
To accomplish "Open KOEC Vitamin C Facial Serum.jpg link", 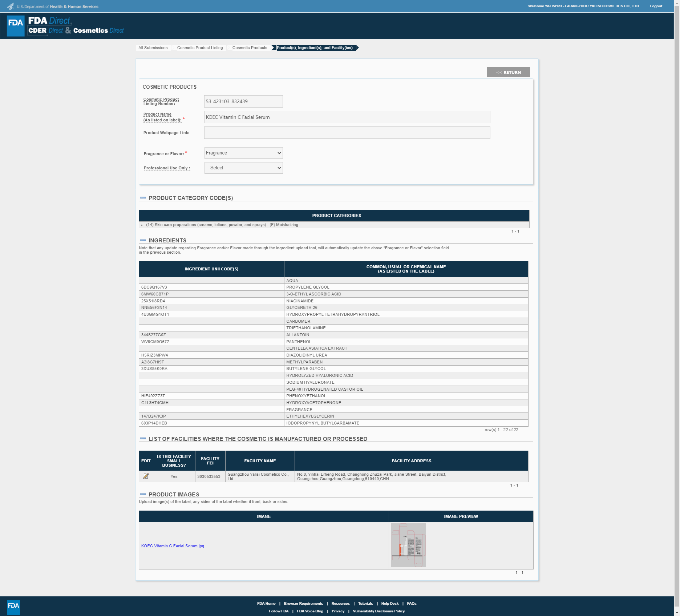I will [x=173, y=546].
